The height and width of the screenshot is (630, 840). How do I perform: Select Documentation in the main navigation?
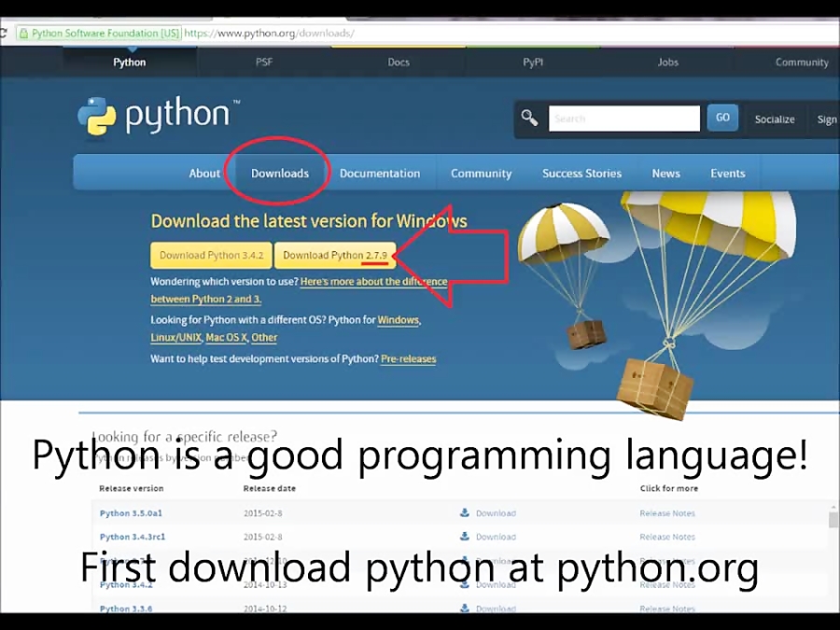coord(380,173)
